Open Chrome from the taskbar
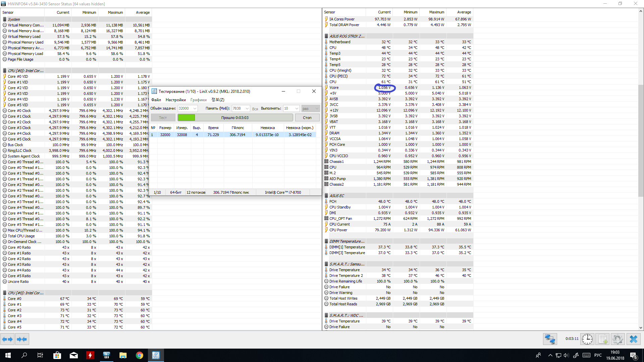 click(140, 355)
